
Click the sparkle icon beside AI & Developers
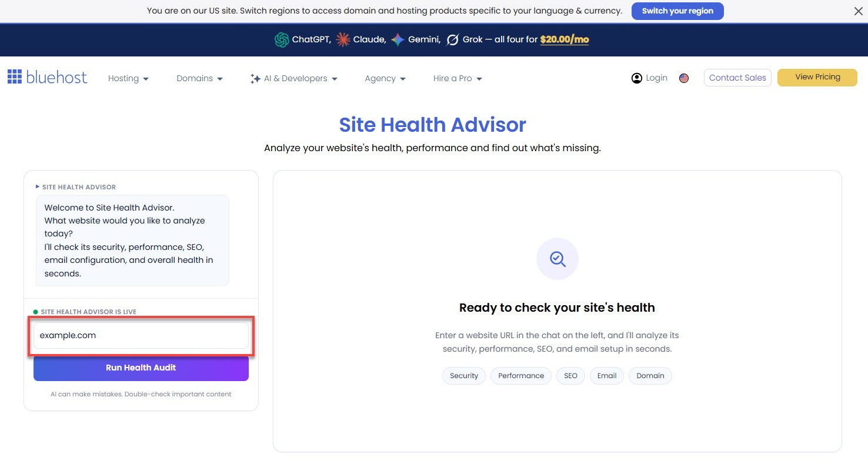tap(255, 78)
